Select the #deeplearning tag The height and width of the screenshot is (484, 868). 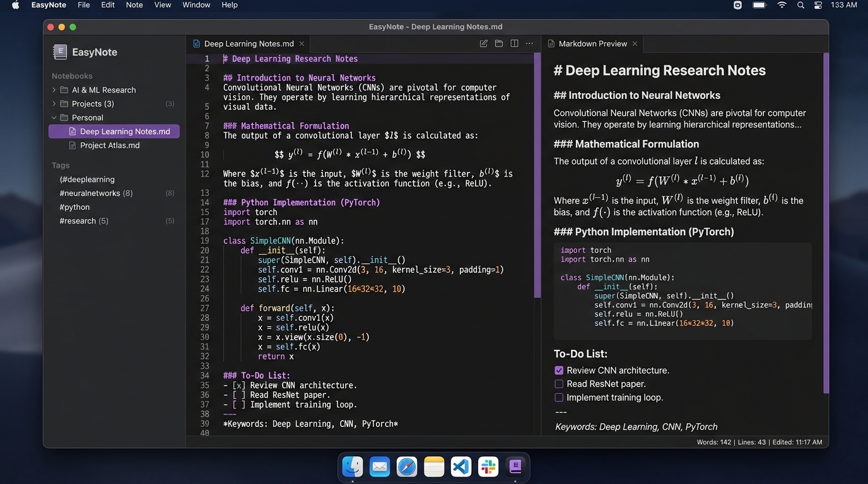click(87, 180)
